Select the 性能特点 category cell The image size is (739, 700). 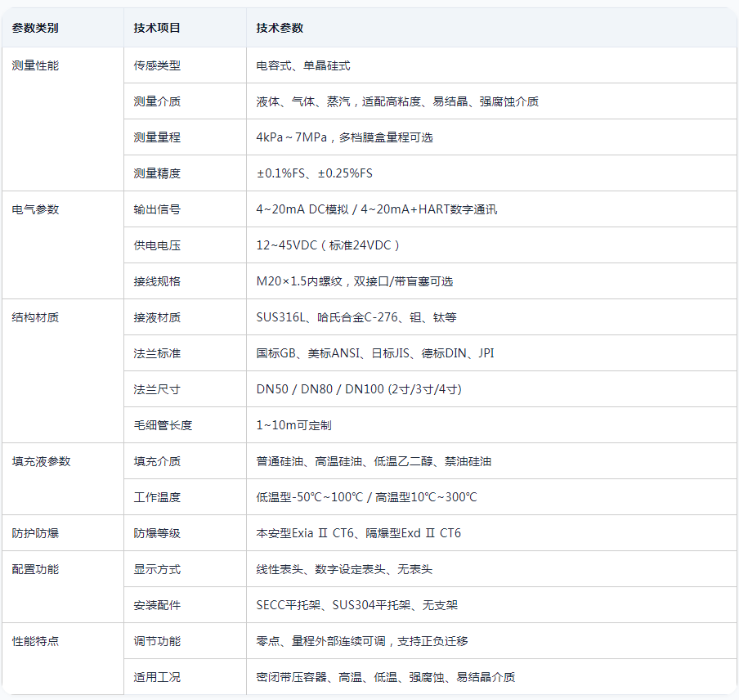(x=63, y=659)
